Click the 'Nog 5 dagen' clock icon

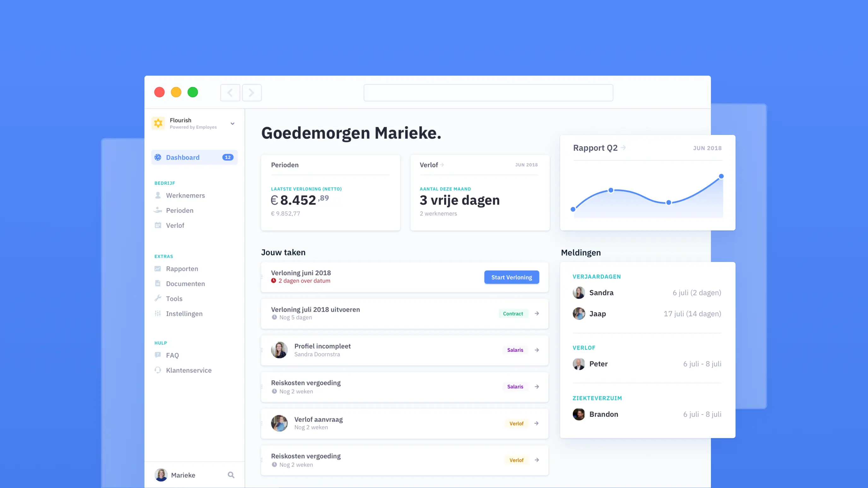(274, 317)
